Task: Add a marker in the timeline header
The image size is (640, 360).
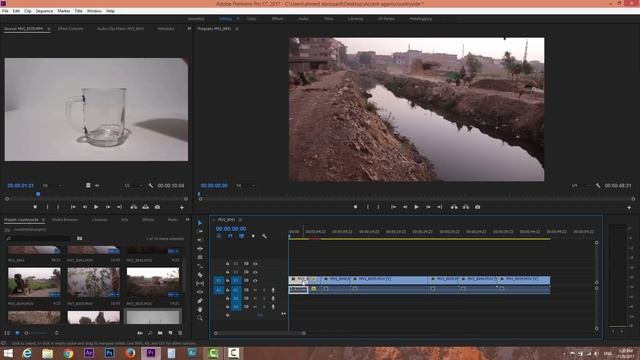Action: [253, 236]
